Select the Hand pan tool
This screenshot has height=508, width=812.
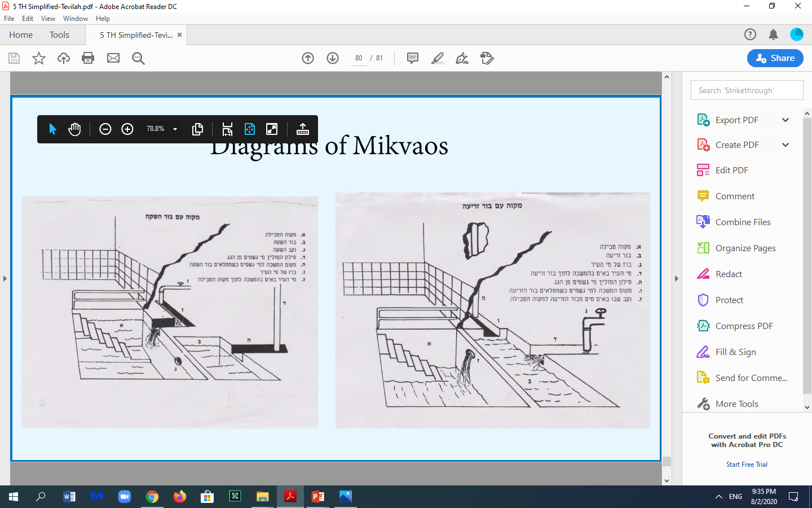[x=74, y=129]
